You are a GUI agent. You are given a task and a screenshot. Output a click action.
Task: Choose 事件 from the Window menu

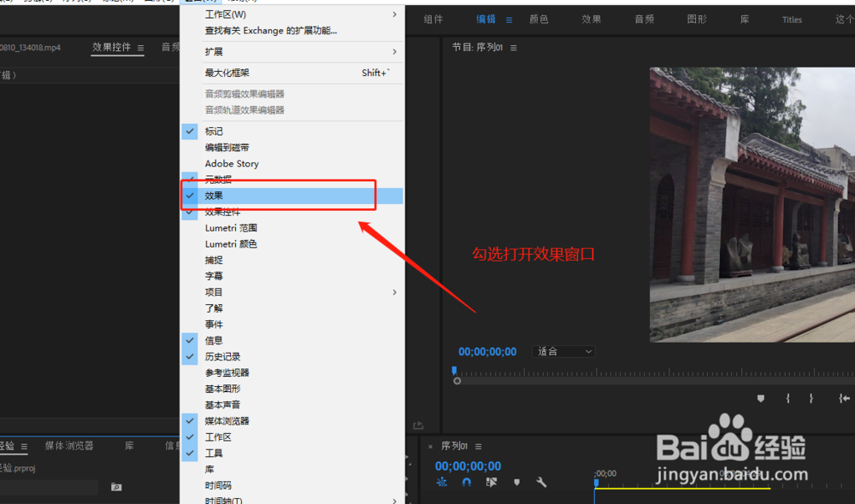tap(292, 325)
